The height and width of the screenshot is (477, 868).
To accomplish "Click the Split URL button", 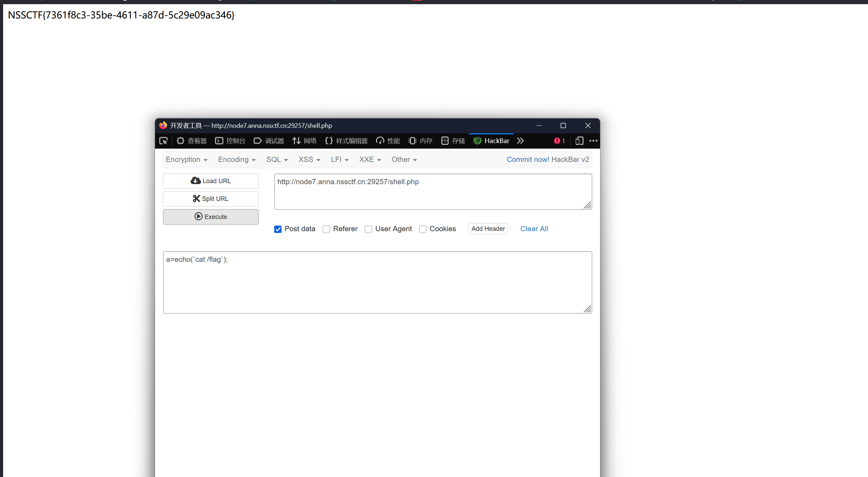I will click(211, 199).
